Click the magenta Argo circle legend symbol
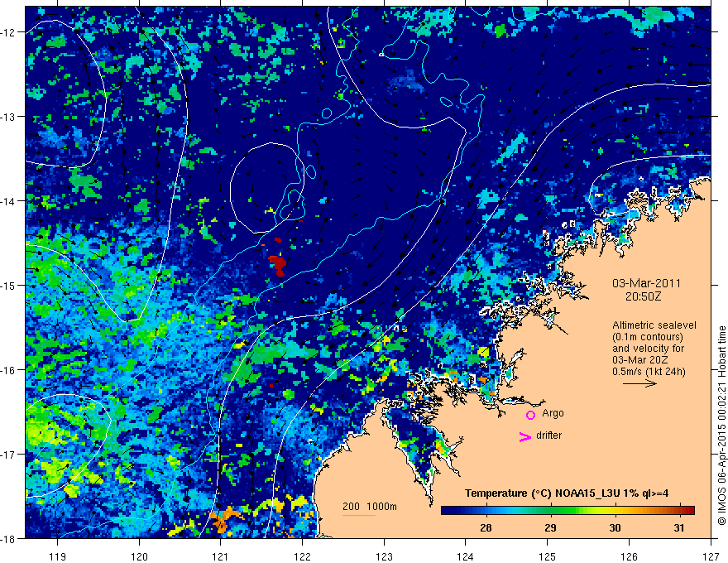 coord(530,415)
